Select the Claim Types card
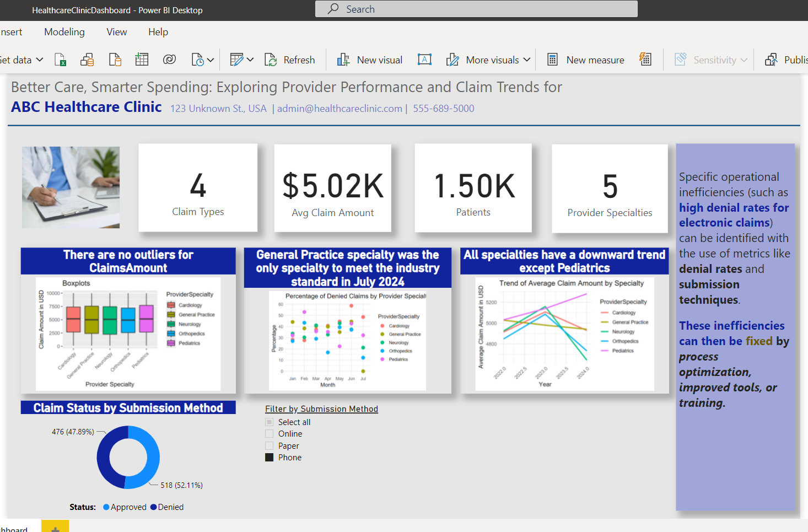This screenshot has width=808, height=532. click(x=198, y=187)
